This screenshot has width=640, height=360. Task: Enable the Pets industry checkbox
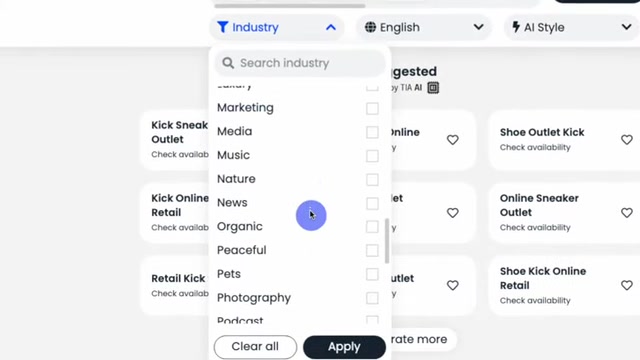(372, 274)
